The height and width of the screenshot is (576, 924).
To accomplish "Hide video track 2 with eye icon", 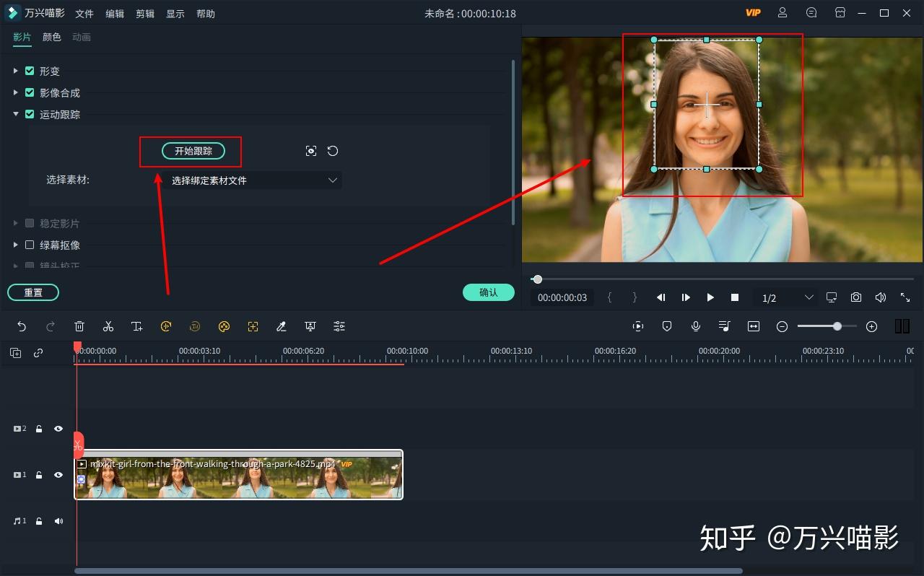I will tap(59, 429).
